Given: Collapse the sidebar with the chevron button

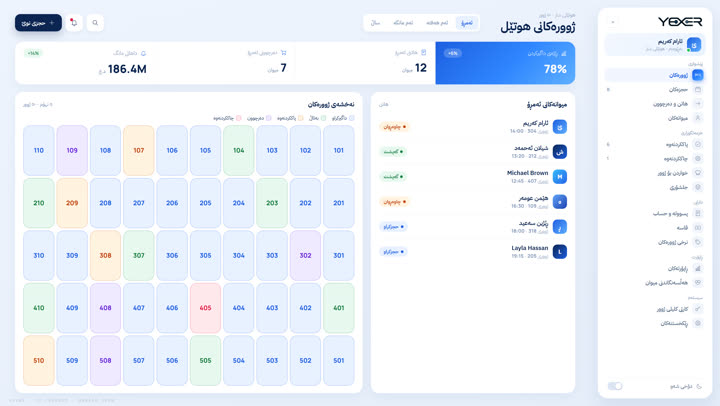Looking at the screenshot, I should (613, 22).
